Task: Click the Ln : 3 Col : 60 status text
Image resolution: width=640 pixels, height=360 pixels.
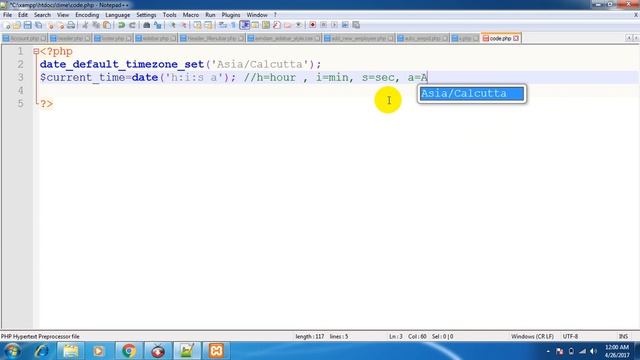Action: pyautogui.click(x=407, y=337)
